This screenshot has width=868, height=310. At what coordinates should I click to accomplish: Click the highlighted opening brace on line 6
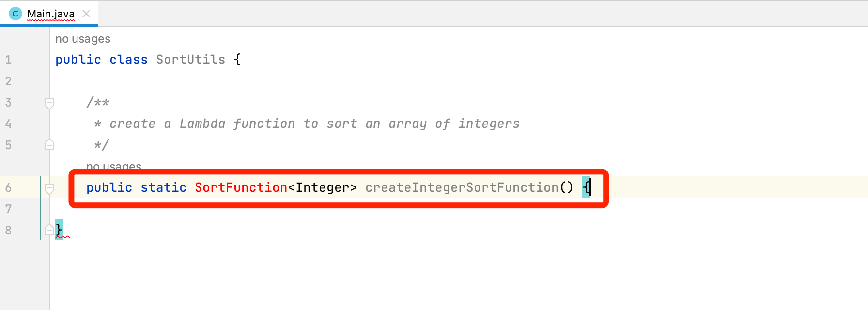586,187
